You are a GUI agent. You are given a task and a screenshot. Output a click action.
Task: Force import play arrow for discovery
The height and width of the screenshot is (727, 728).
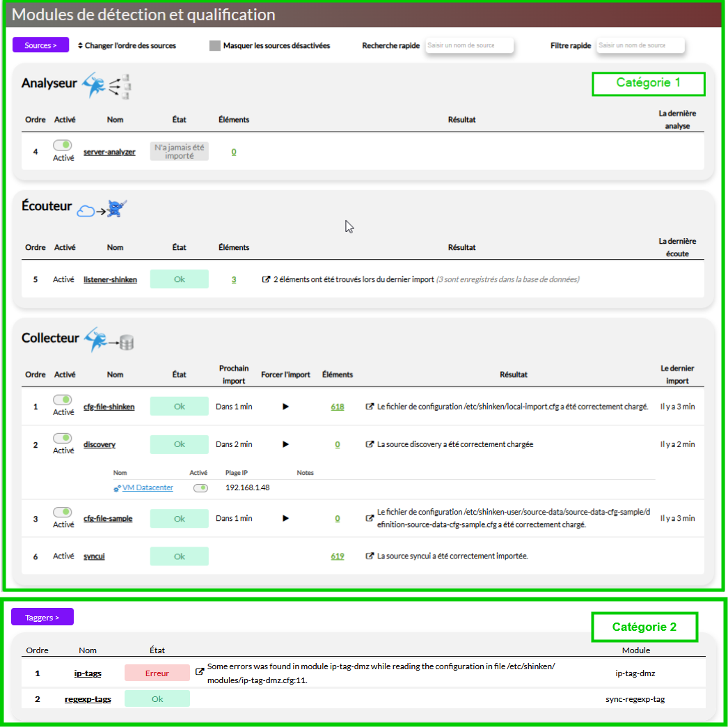pyautogui.click(x=285, y=444)
